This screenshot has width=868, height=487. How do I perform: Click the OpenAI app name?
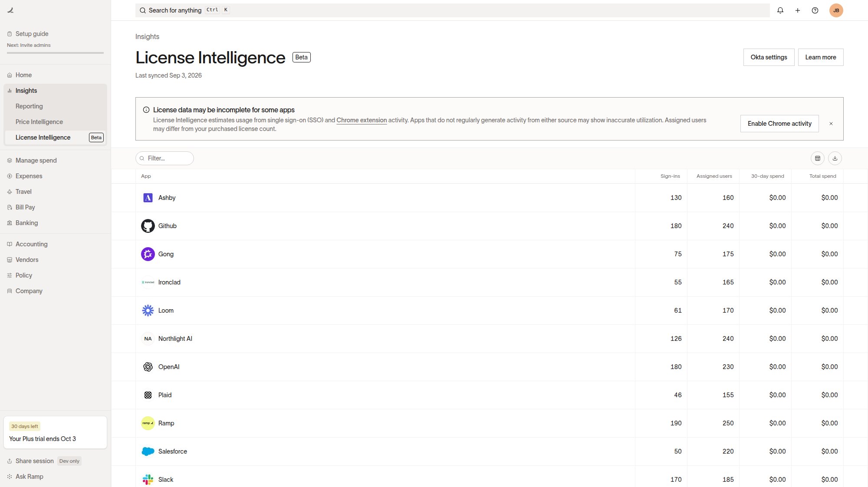[169, 367]
